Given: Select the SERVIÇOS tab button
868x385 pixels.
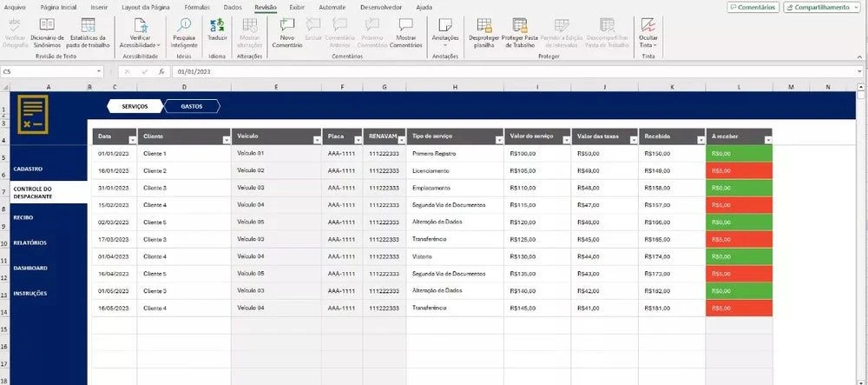Looking at the screenshot, I should pyautogui.click(x=135, y=106).
